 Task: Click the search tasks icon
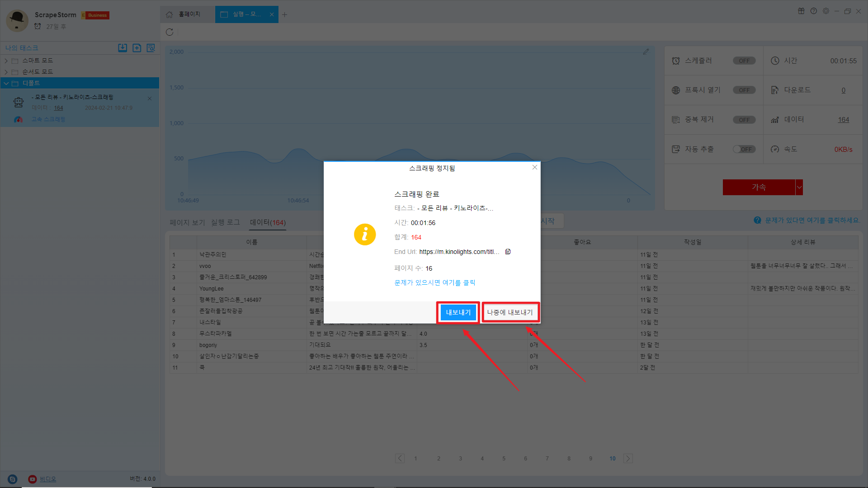click(151, 48)
